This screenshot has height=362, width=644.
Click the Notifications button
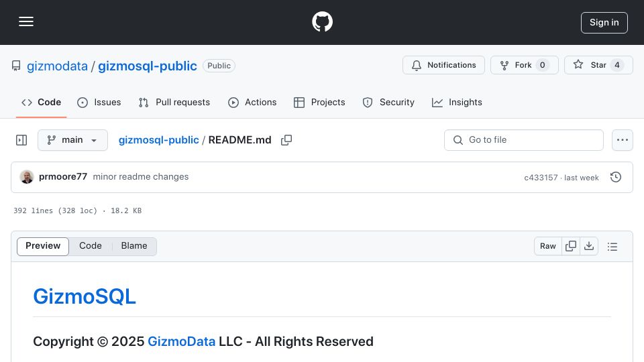click(x=443, y=65)
